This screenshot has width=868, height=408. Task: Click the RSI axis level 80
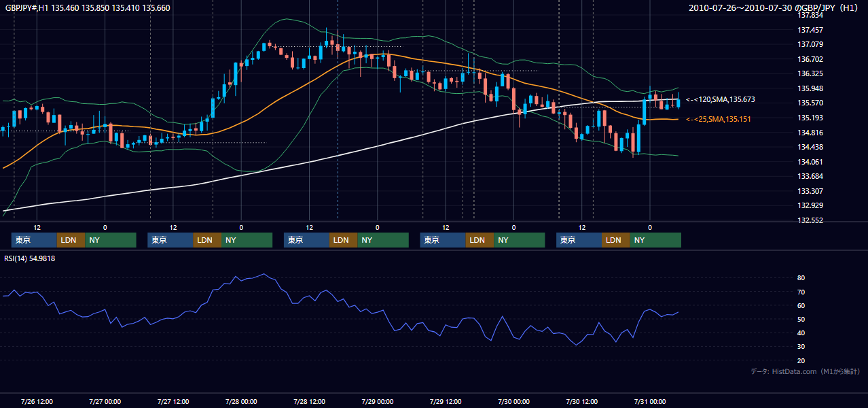tap(801, 278)
